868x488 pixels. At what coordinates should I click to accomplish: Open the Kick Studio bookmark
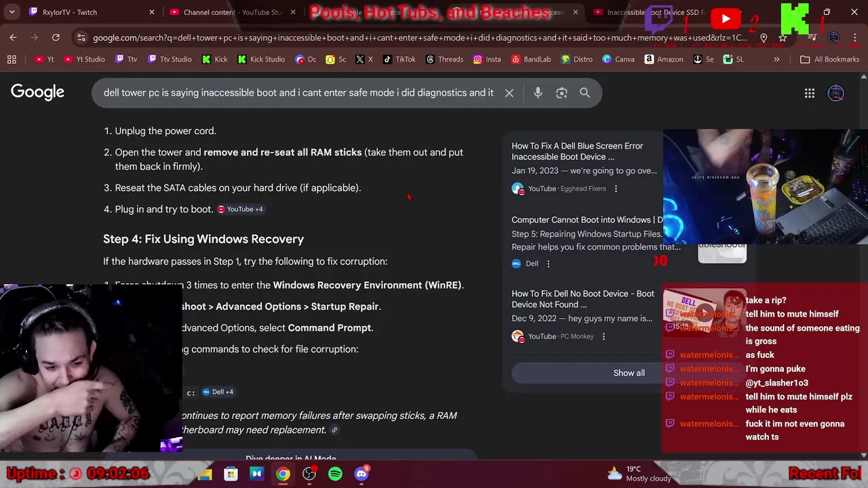pyautogui.click(x=261, y=60)
